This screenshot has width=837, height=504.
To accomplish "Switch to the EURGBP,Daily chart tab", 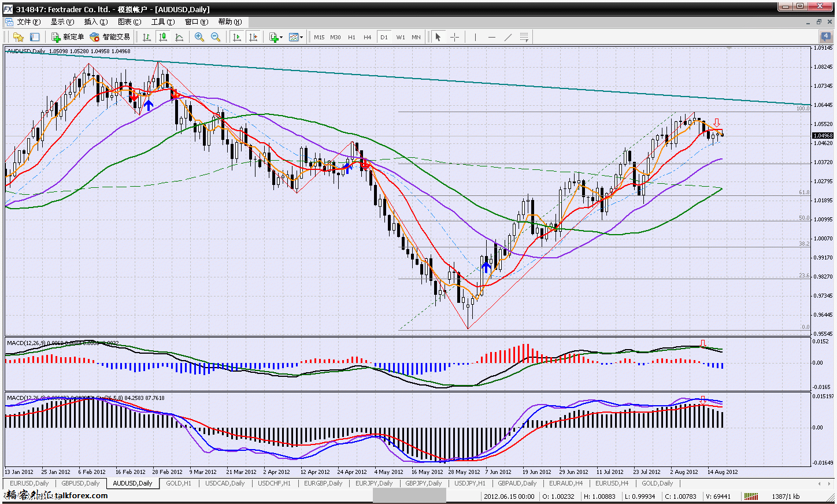I will pyautogui.click(x=323, y=483).
